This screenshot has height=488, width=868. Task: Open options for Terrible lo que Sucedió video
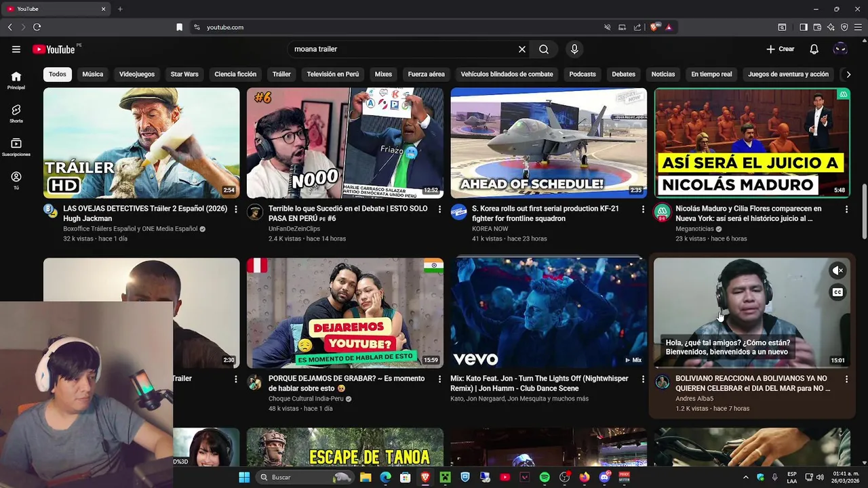point(439,209)
